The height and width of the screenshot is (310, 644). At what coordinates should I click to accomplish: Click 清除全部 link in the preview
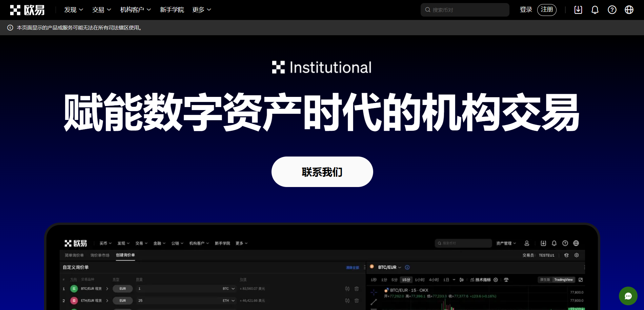pyautogui.click(x=353, y=268)
